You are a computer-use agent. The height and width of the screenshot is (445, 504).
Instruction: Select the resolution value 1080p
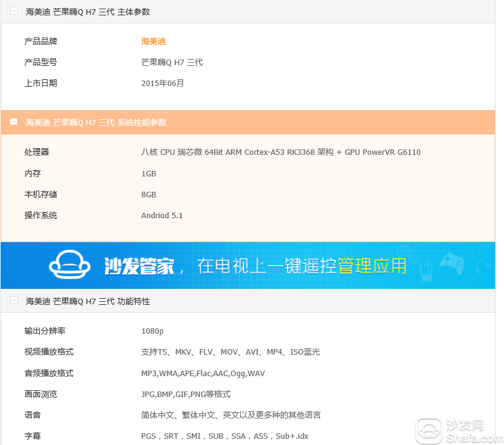tap(152, 331)
